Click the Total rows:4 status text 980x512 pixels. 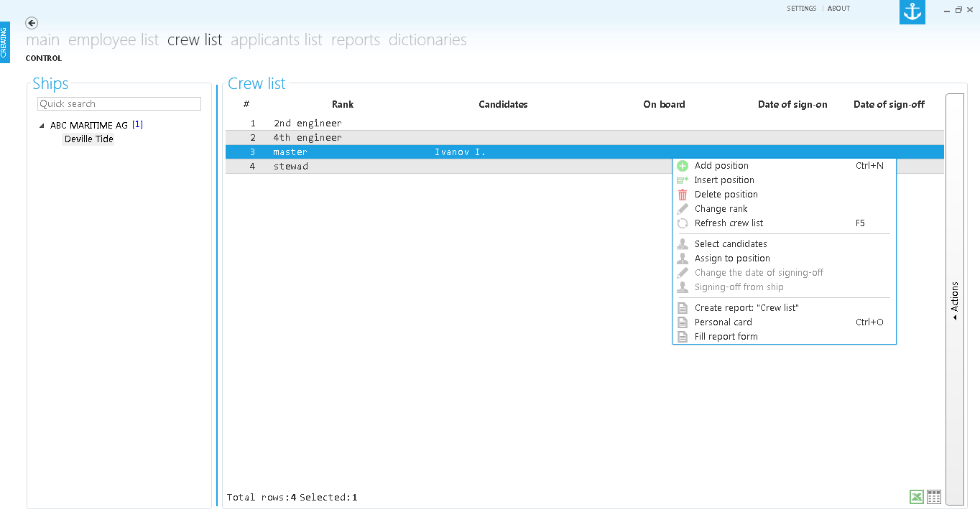262,498
